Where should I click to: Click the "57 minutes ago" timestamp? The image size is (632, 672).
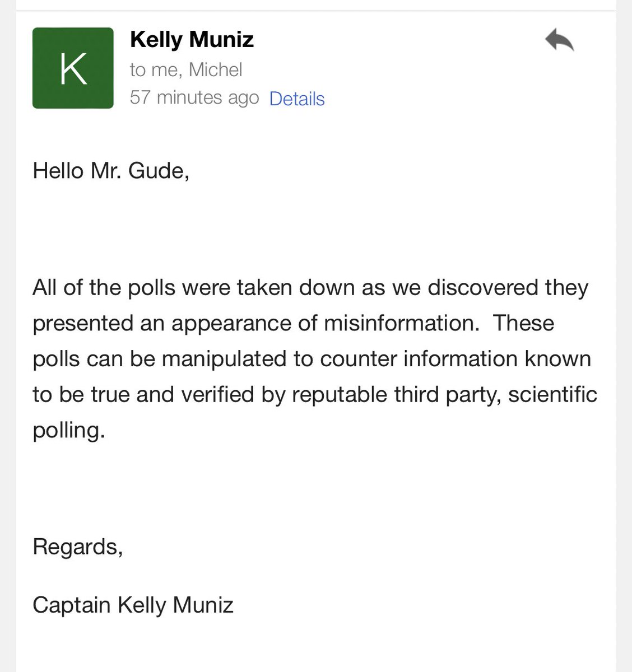[x=194, y=97]
